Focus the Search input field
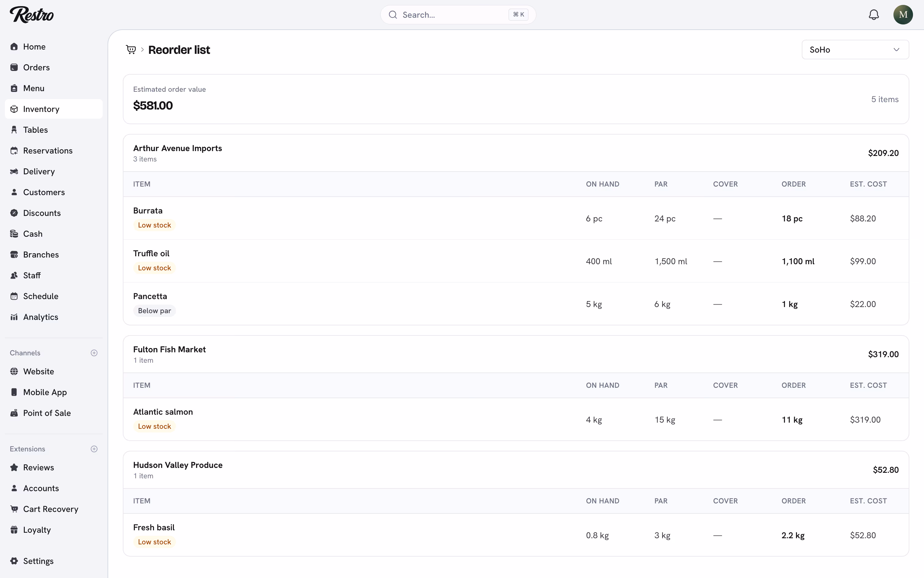This screenshot has width=924, height=578. 458,15
